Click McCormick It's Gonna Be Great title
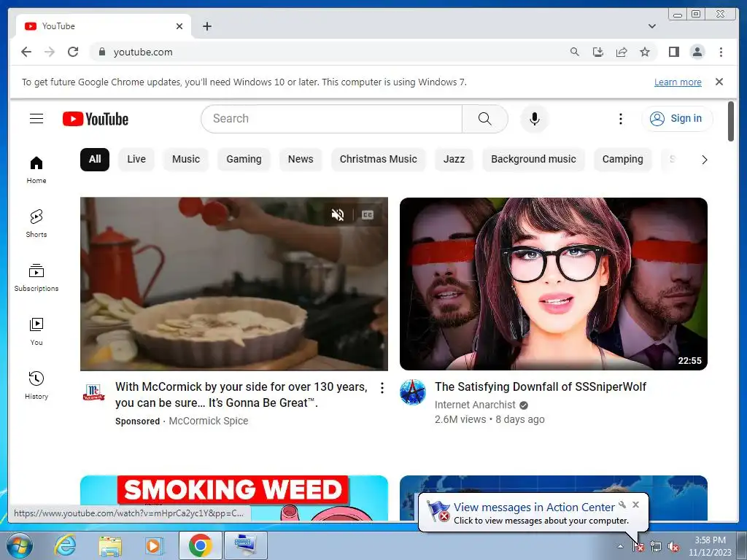The width and height of the screenshot is (747, 560). (x=241, y=394)
